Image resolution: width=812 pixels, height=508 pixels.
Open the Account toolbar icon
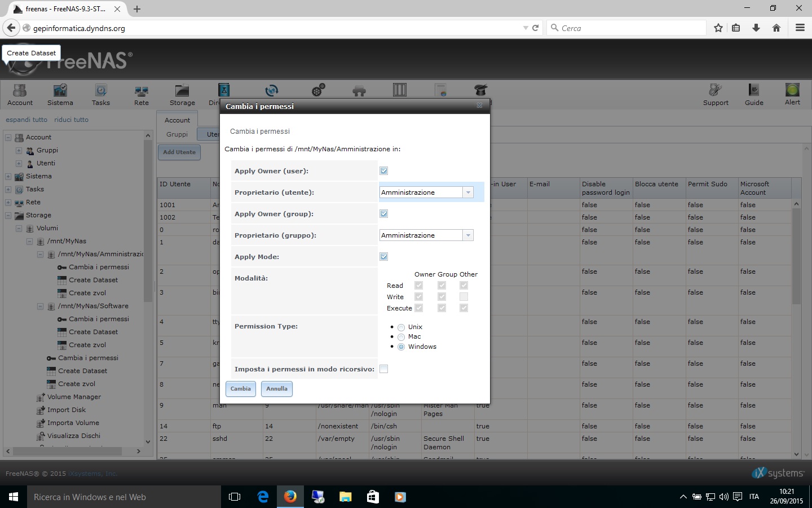20,95
